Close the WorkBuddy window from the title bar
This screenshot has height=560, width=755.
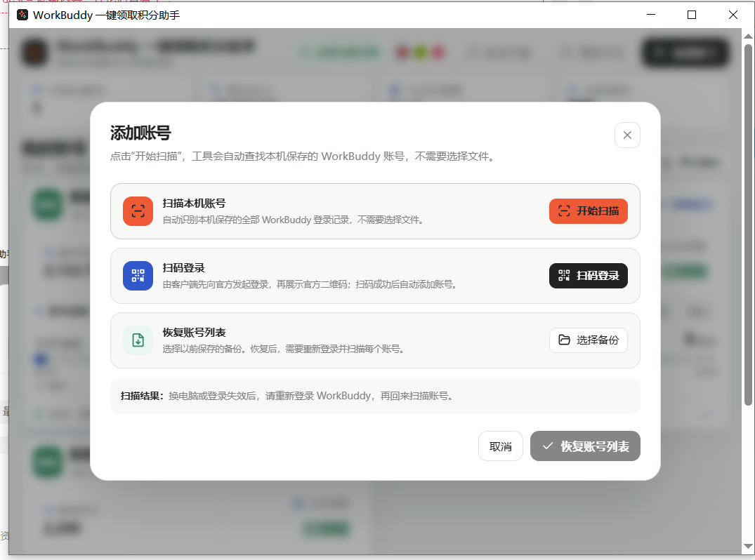[x=733, y=15]
